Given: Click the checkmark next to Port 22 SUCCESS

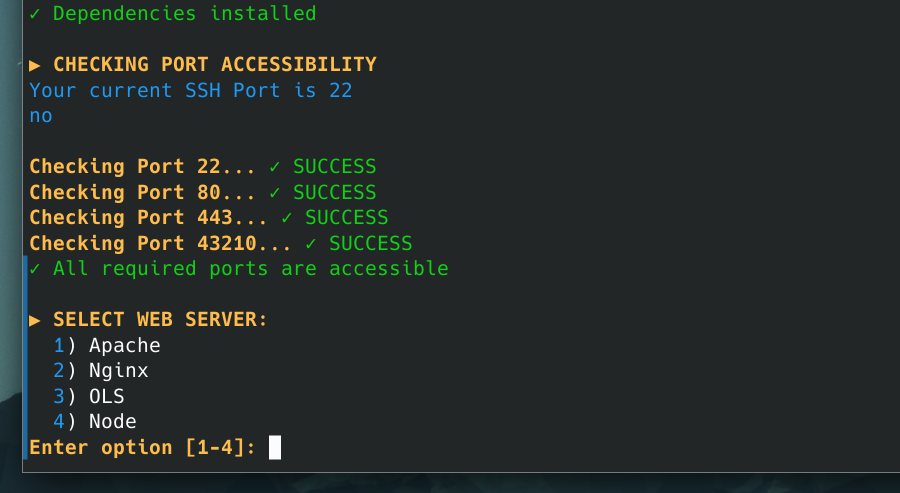Looking at the screenshot, I should pos(275,166).
